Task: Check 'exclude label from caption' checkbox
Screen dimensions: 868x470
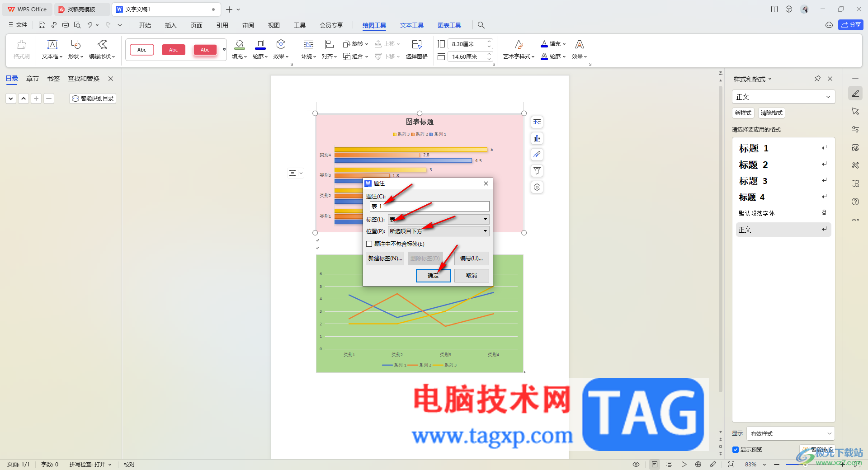Action: pos(369,244)
